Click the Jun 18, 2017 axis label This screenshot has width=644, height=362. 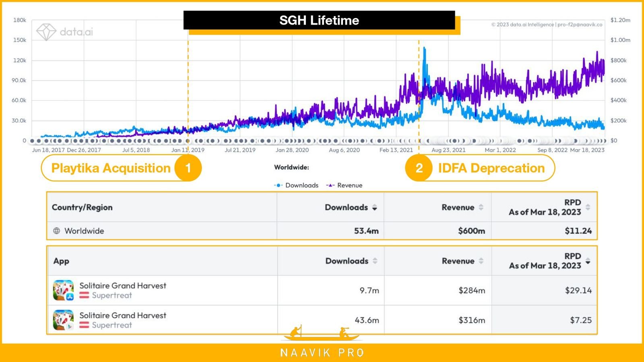(48, 150)
